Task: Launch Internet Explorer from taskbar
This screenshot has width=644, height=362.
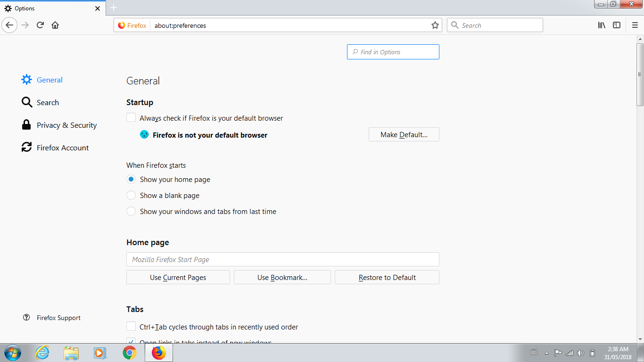Action: pos(42,353)
